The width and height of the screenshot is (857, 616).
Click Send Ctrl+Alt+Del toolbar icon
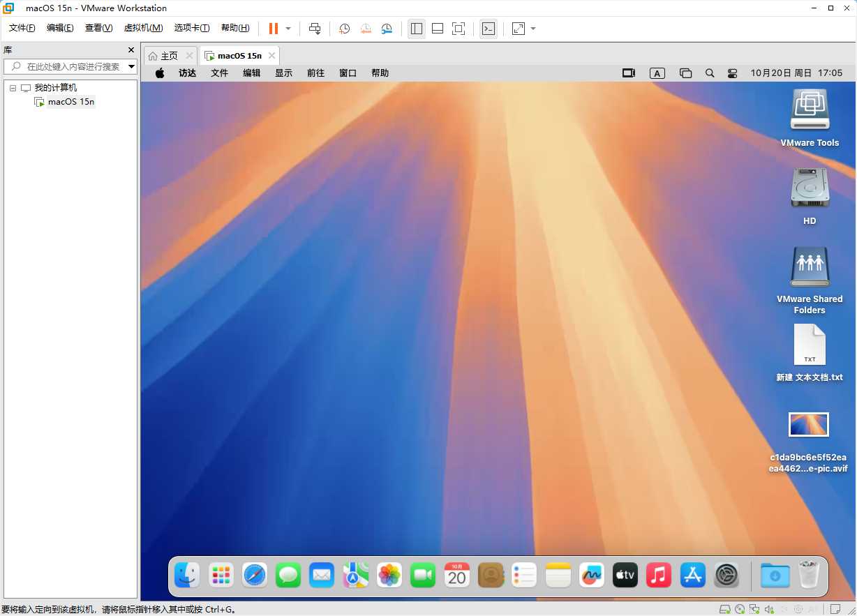point(315,29)
